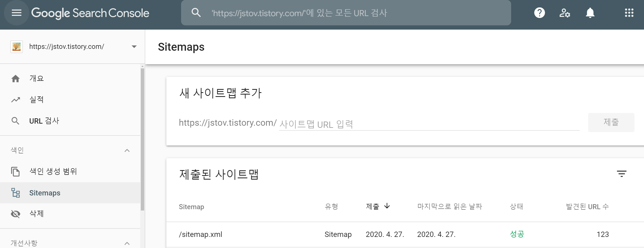Click the 제출 submit button
This screenshot has width=644, height=248.
pyautogui.click(x=611, y=122)
